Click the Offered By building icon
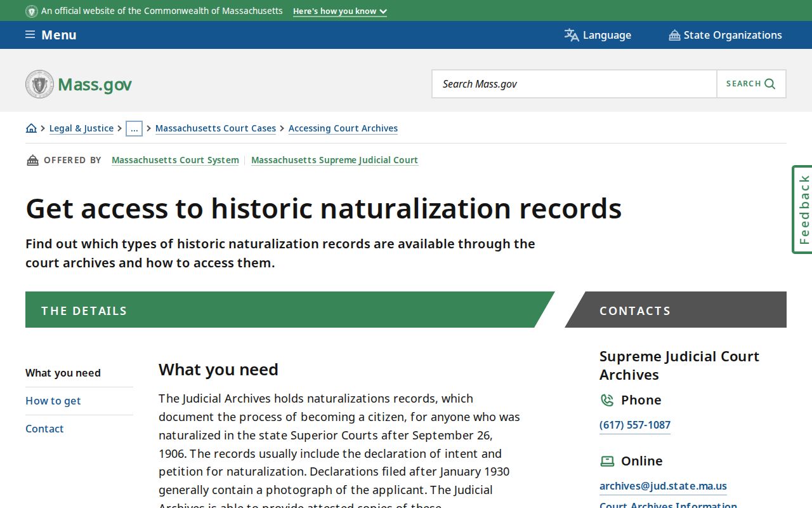 [32, 160]
